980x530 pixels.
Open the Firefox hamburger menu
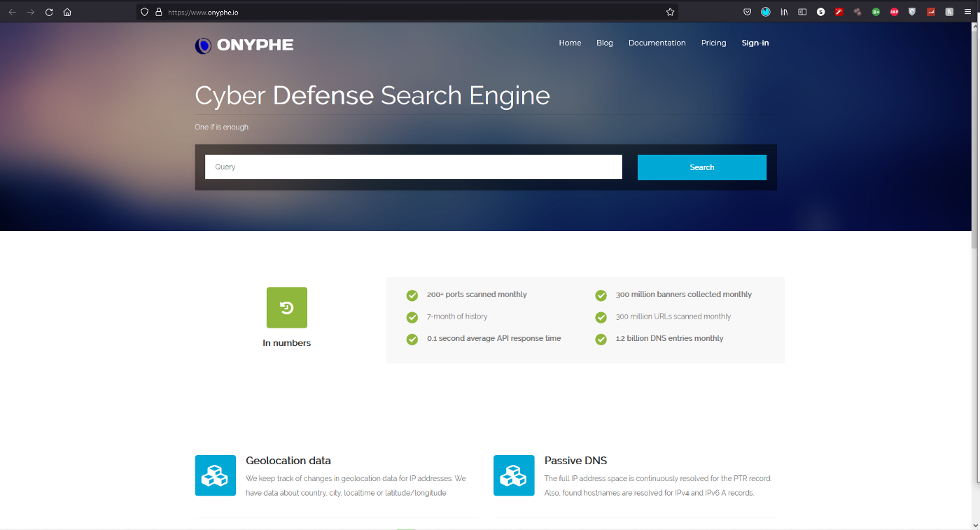click(968, 12)
